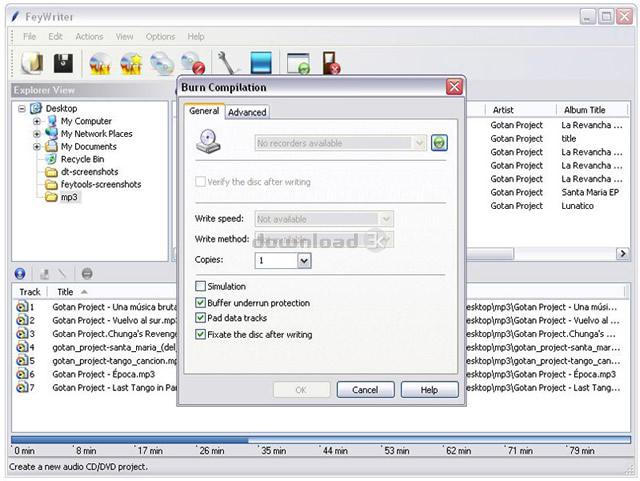
Task: Toggle Fixate the disc after writing
Action: pyautogui.click(x=200, y=334)
